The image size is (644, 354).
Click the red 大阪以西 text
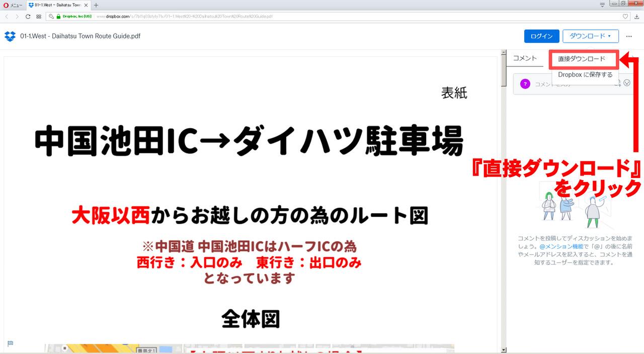coord(111,216)
